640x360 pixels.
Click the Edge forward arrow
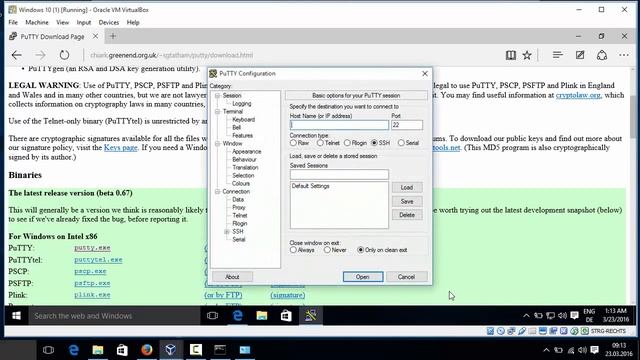[40, 55]
